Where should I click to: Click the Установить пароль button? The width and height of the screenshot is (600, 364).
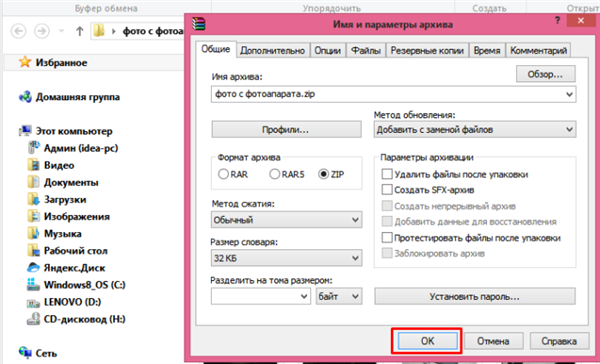pyautogui.click(x=474, y=297)
